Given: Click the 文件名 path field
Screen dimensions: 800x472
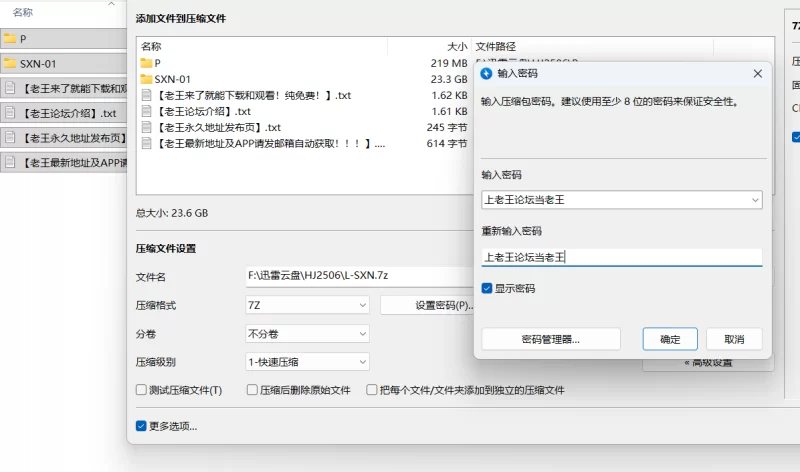Looking at the screenshot, I should [x=360, y=276].
